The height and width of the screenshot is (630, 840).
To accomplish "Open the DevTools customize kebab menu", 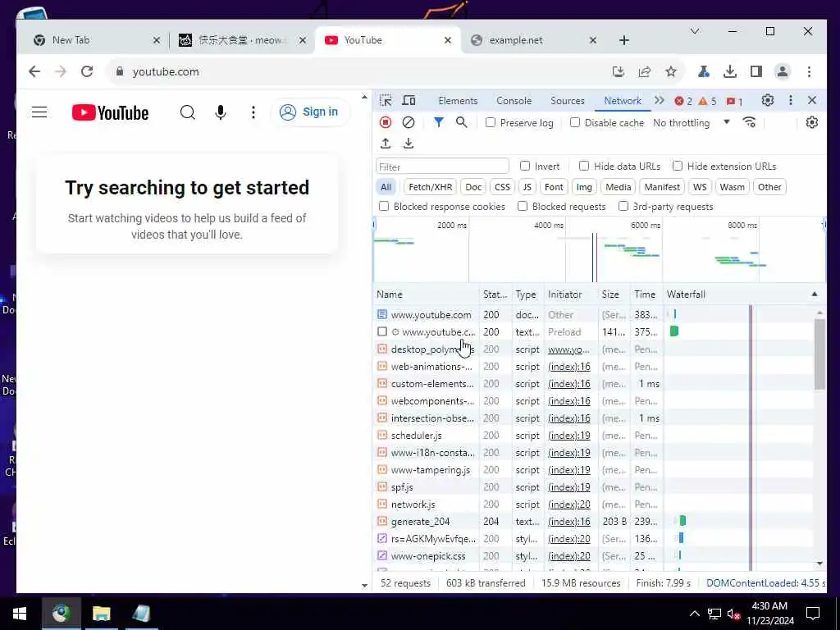I will point(791,100).
